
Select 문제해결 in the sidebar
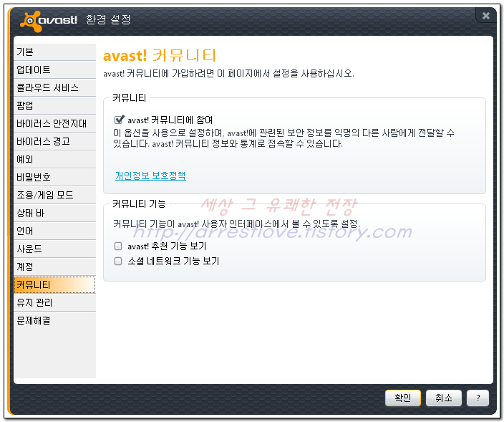(x=54, y=321)
